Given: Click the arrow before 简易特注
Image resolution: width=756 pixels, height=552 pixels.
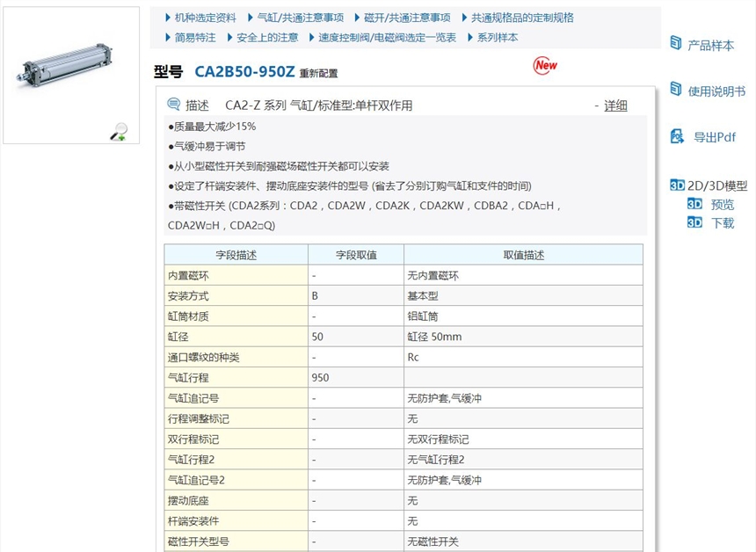Looking at the screenshot, I should (x=166, y=37).
